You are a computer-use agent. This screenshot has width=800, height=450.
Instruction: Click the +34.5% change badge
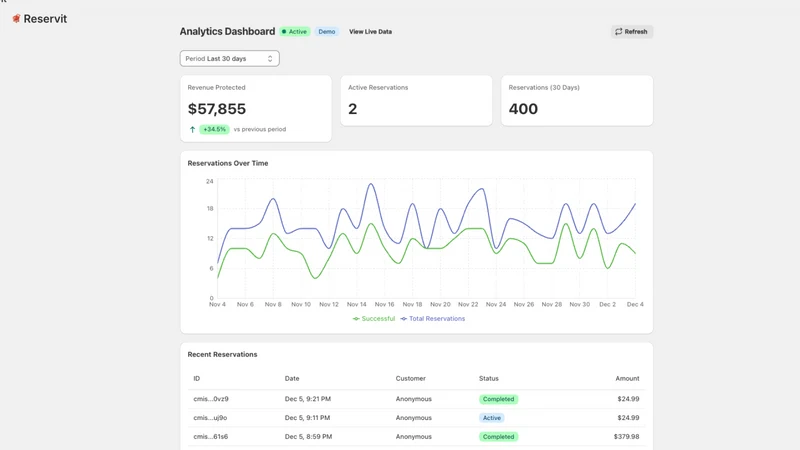(x=214, y=130)
